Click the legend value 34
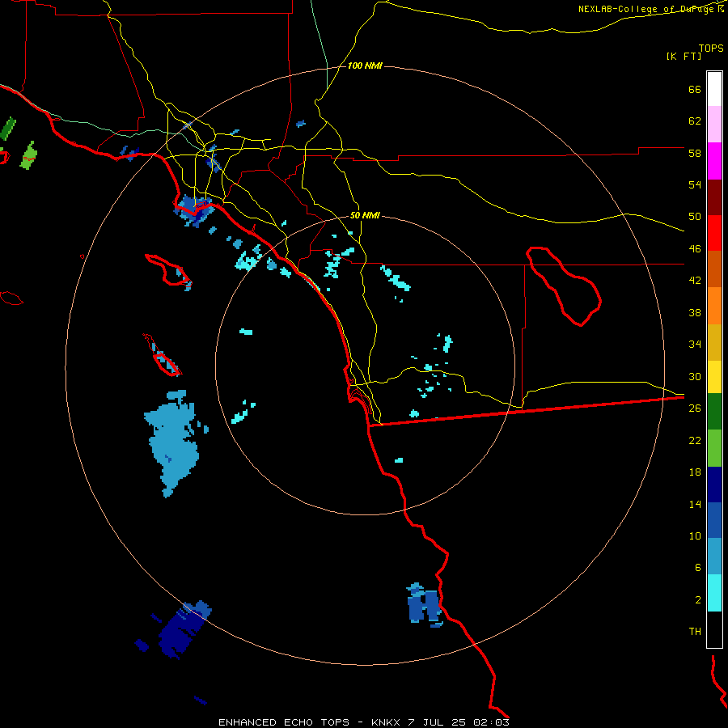This screenshot has height=728, width=728. (695, 345)
